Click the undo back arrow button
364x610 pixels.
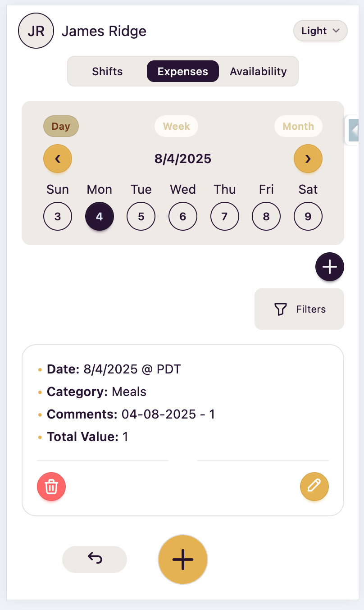point(95,559)
